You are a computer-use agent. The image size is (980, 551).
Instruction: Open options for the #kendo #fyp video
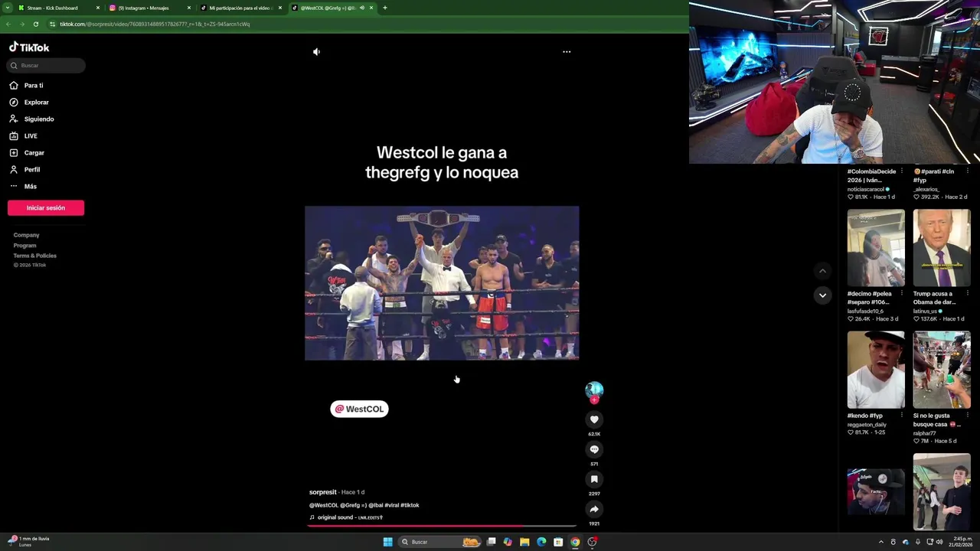click(901, 416)
